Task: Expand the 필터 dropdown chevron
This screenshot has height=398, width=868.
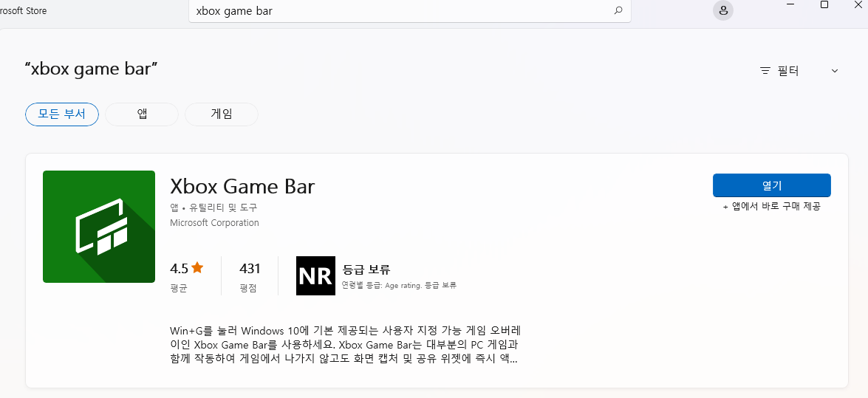Action: (835, 71)
